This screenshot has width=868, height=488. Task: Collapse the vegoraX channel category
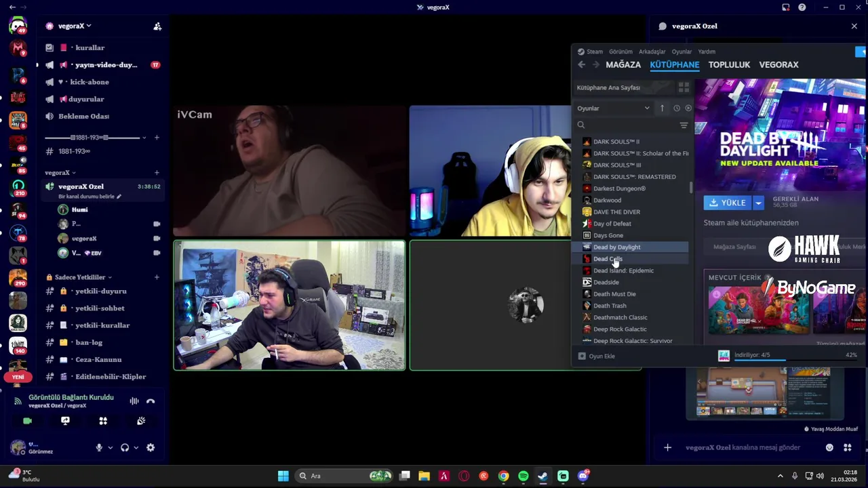[60, 173]
